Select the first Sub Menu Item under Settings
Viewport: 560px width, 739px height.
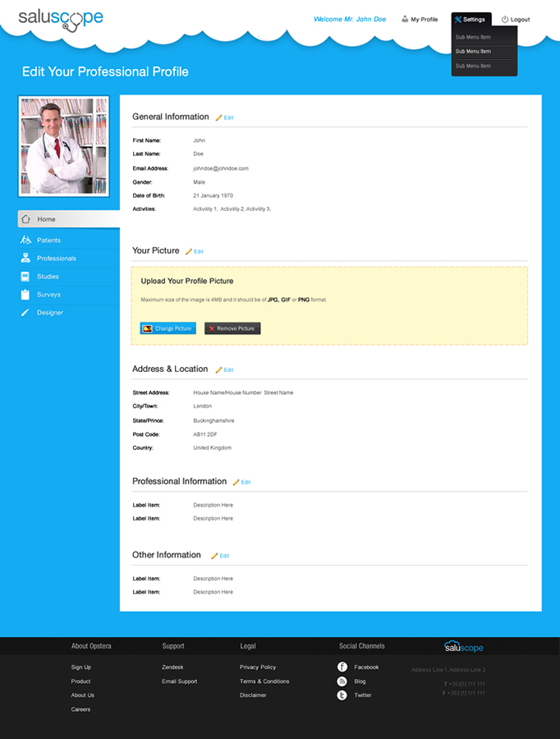tap(473, 37)
